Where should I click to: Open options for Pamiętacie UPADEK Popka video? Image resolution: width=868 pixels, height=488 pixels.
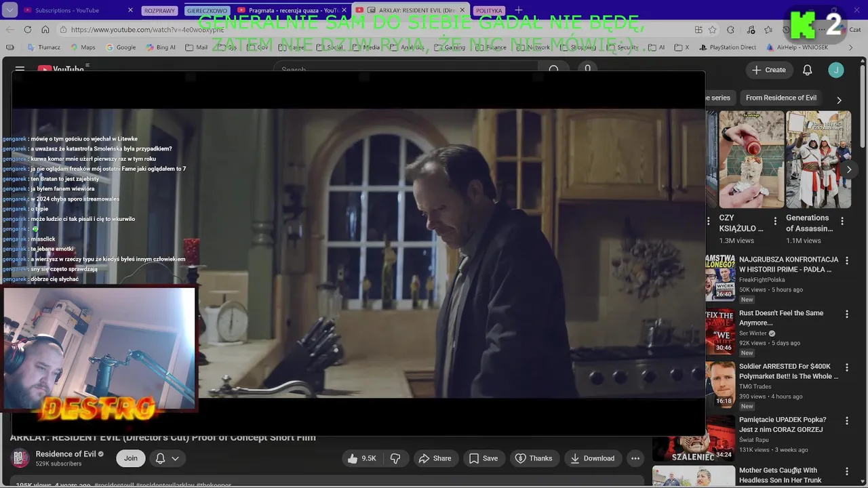(846, 420)
